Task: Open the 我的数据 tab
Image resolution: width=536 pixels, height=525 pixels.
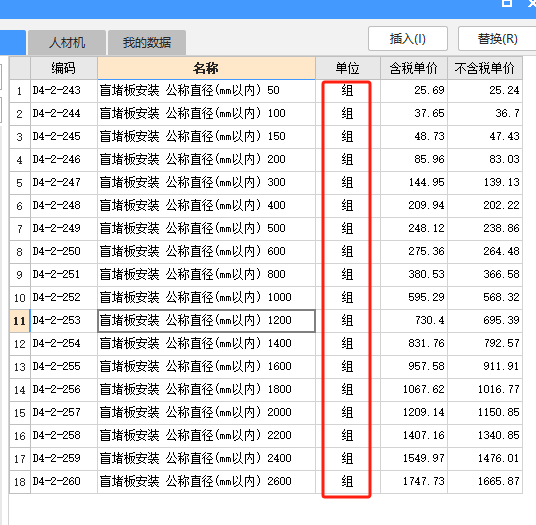Action: [147, 42]
